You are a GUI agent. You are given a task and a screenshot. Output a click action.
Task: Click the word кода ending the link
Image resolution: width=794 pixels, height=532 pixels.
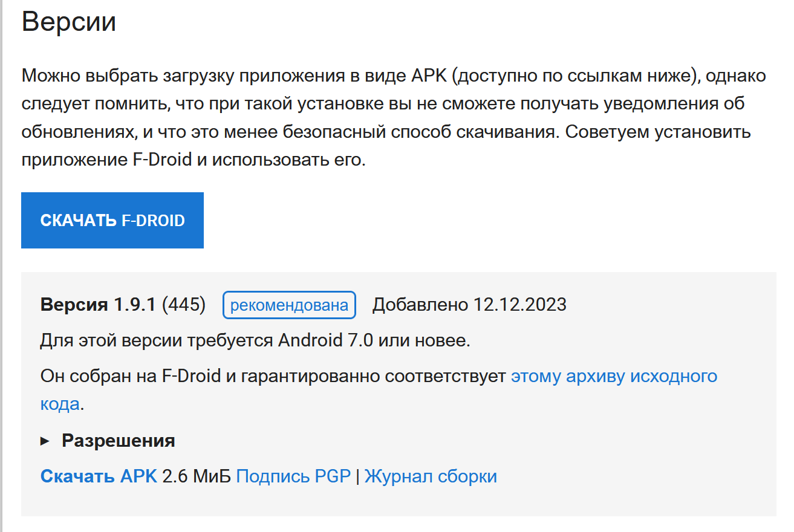(x=59, y=404)
